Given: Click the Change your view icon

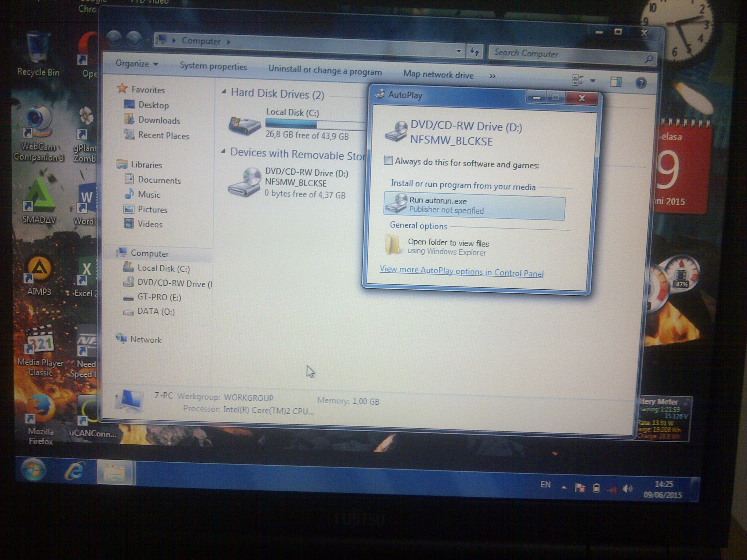Looking at the screenshot, I should 578,80.
